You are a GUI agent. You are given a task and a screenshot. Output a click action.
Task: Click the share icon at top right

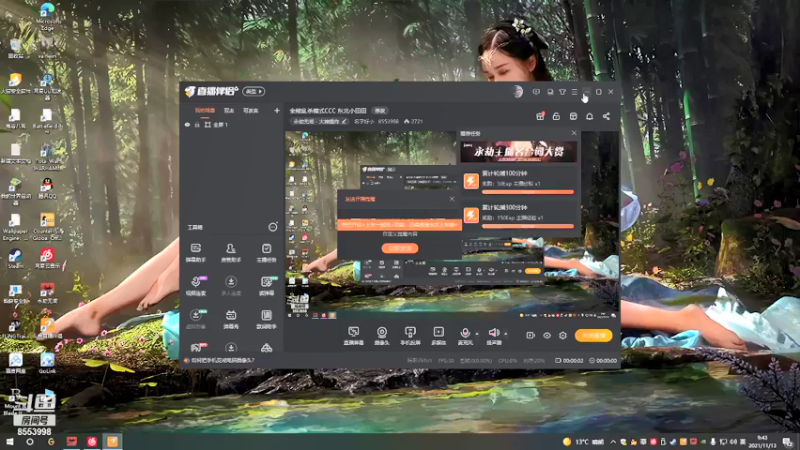click(606, 116)
